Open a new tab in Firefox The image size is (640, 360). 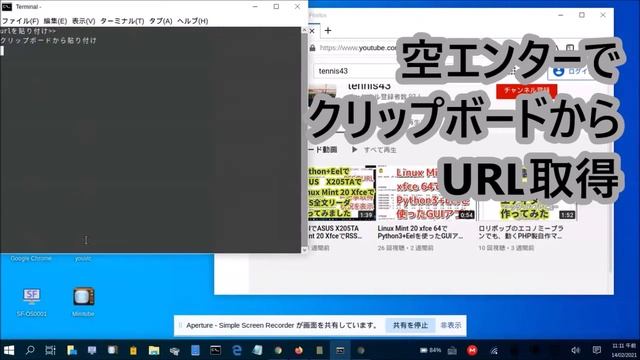(328, 30)
